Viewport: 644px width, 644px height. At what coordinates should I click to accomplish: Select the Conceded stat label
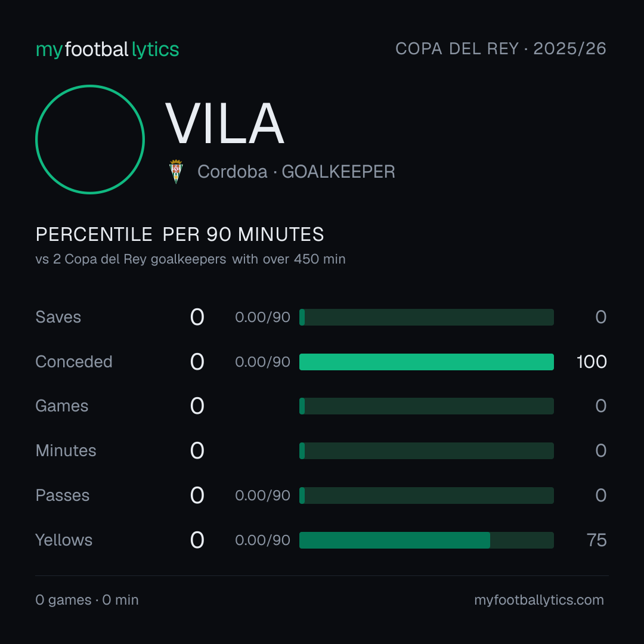coord(74,362)
